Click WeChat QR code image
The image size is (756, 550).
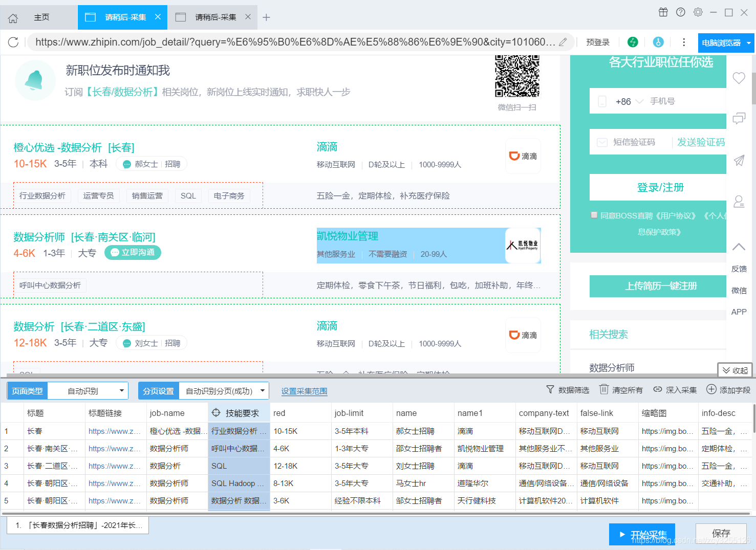517,76
